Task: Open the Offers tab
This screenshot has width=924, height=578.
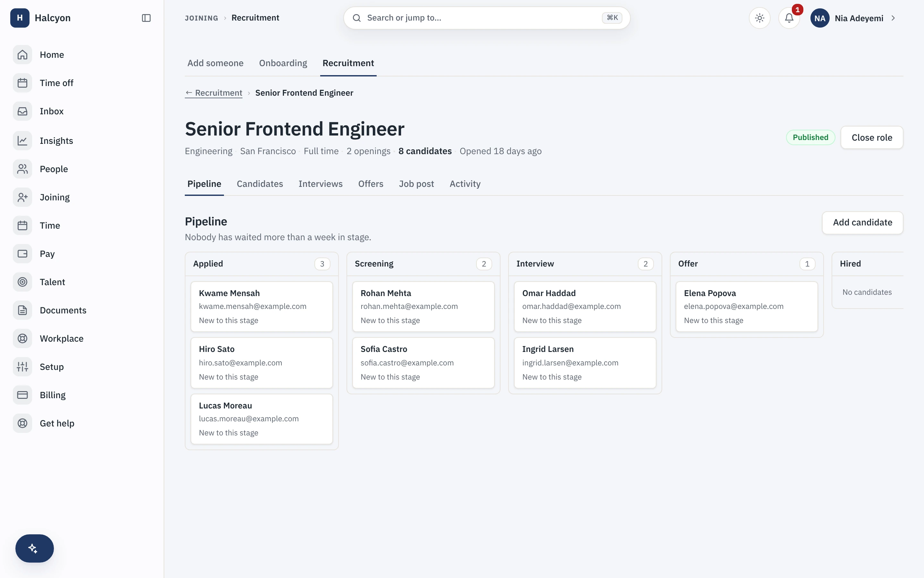Action: pyautogui.click(x=370, y=184)
